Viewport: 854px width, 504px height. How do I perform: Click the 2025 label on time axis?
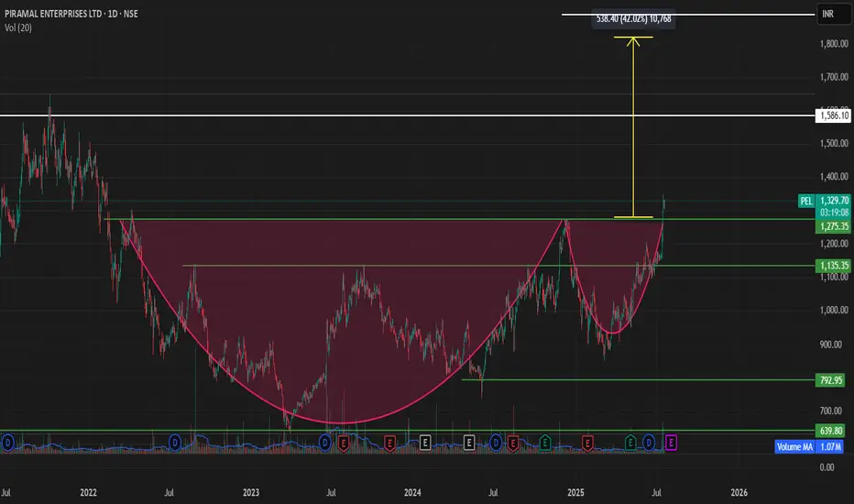point(575,493)
